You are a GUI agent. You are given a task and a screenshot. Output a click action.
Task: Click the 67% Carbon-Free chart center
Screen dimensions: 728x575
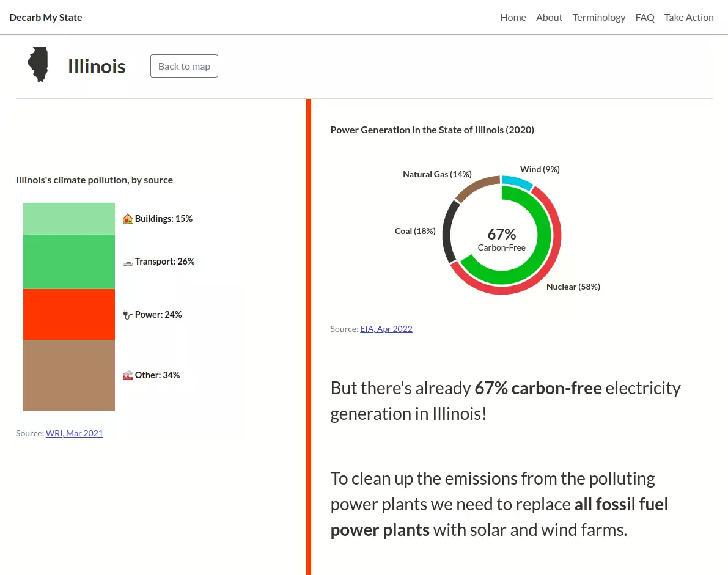click(502, 238)
